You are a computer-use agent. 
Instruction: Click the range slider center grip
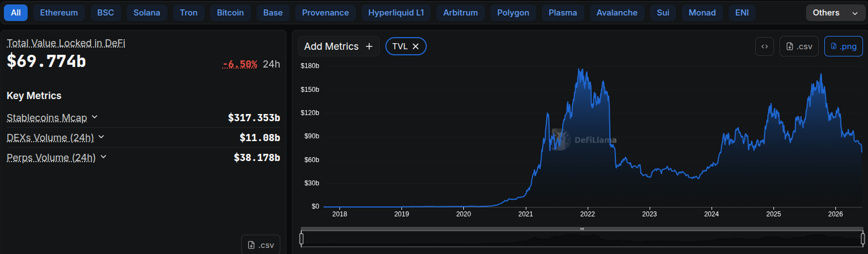582,229
